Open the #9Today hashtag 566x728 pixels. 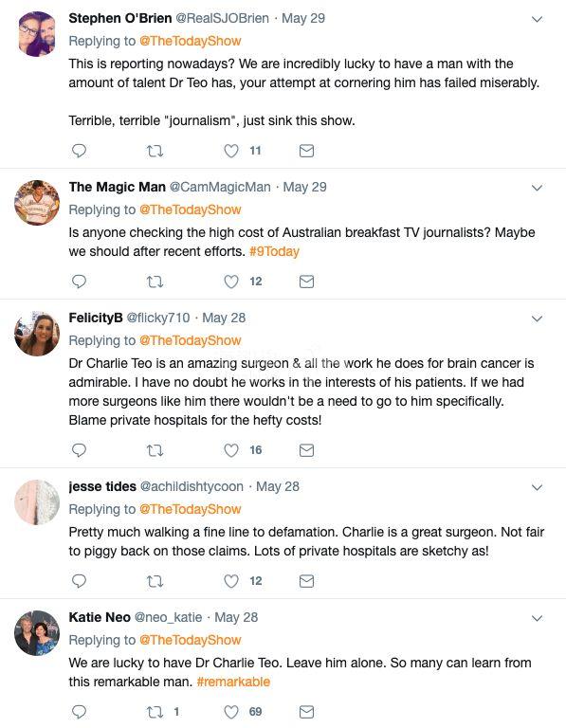coord(274,251)
